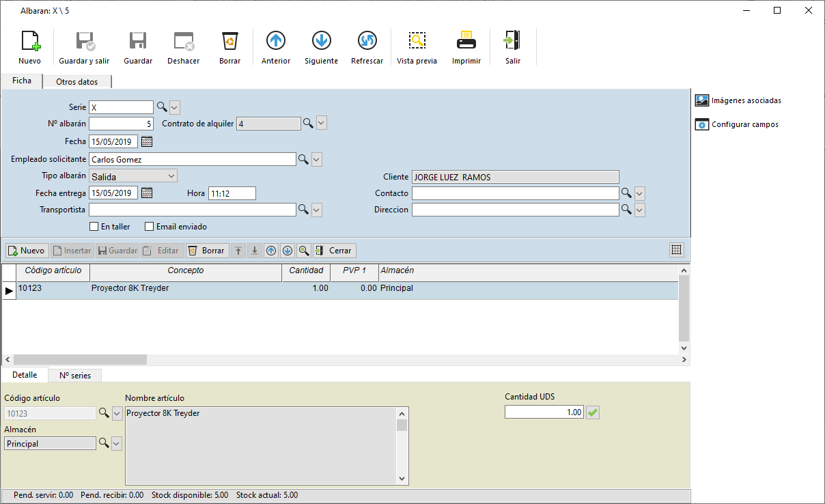The image size is (825, 504).
Task: Click the Insertar button in the lines toolbar
Action: (x=72, y=251)
